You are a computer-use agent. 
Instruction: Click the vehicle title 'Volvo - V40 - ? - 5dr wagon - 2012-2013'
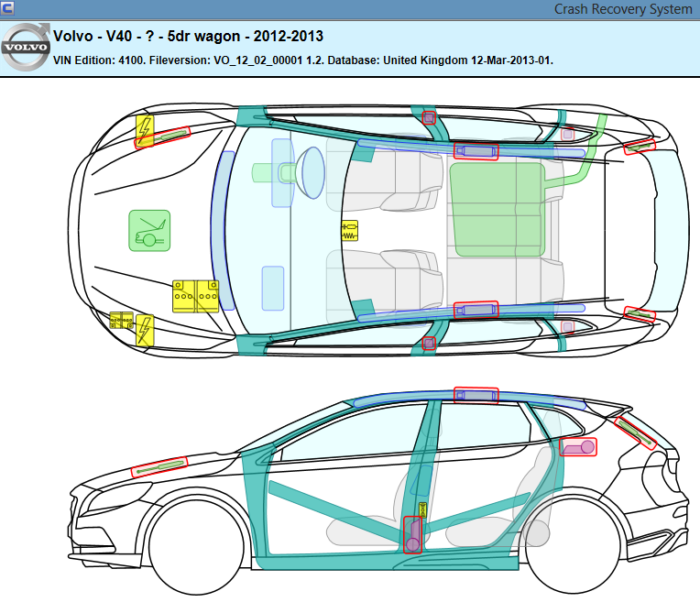[188, 36]
